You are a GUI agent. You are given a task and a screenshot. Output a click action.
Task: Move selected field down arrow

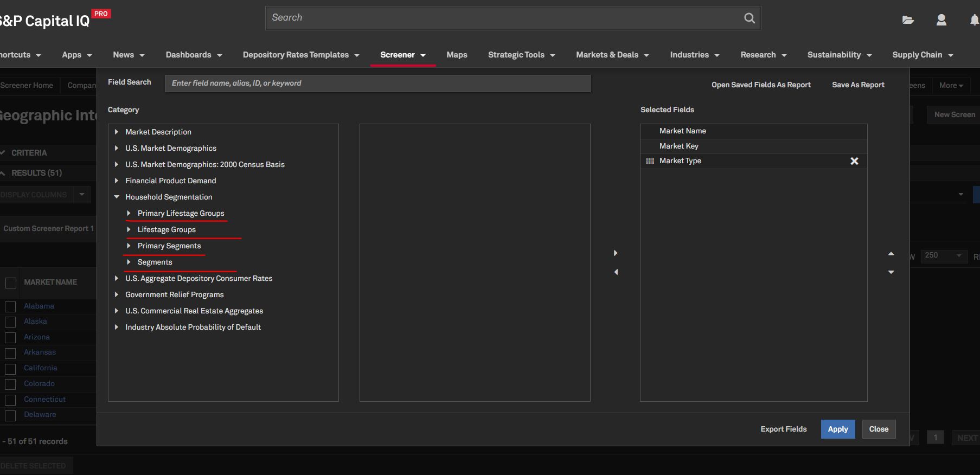pos(891,272)
